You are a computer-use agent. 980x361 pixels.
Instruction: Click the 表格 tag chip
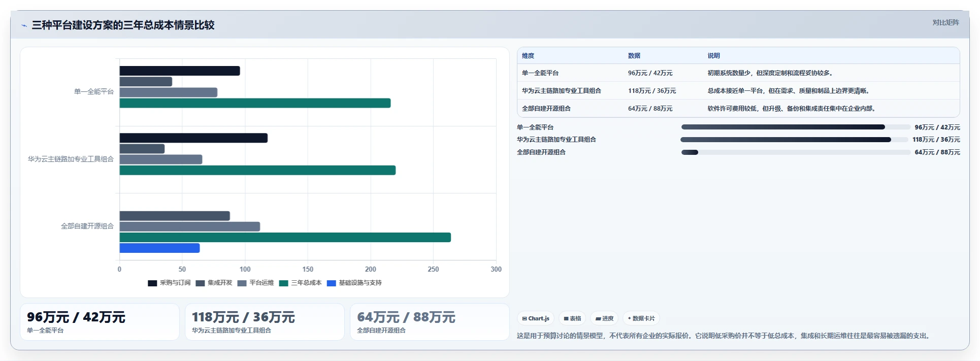(572, 318)
